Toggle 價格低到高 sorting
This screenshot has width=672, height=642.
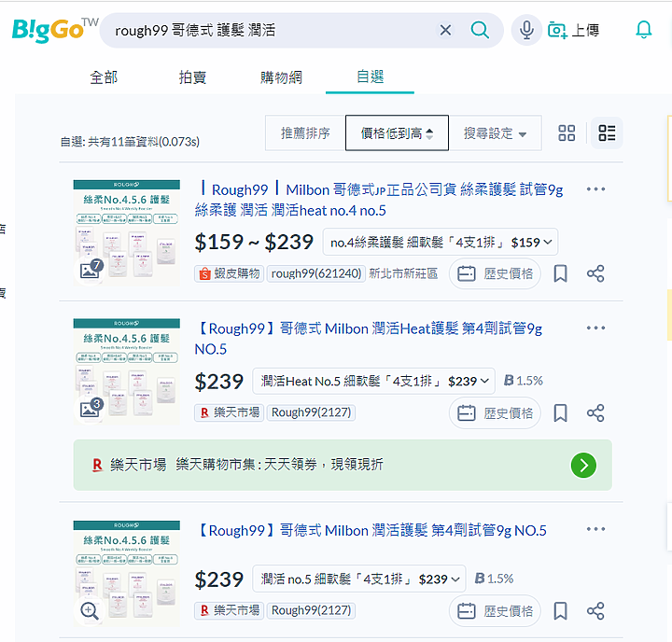pos(397,133)
